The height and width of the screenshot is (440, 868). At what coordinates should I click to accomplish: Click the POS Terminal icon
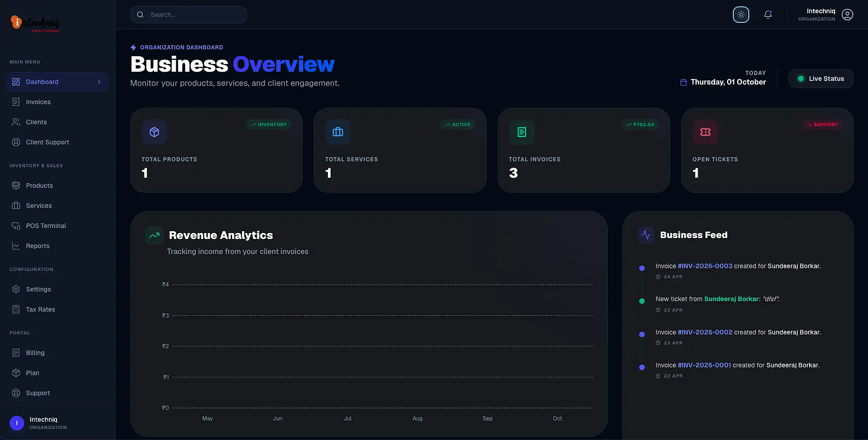pyautogui.click(x=16, y=226)
